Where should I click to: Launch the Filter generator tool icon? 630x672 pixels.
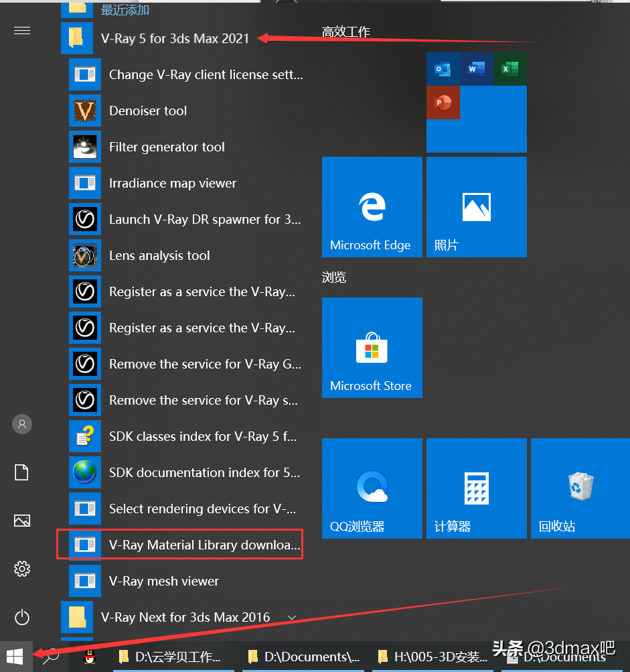point(85,147)
